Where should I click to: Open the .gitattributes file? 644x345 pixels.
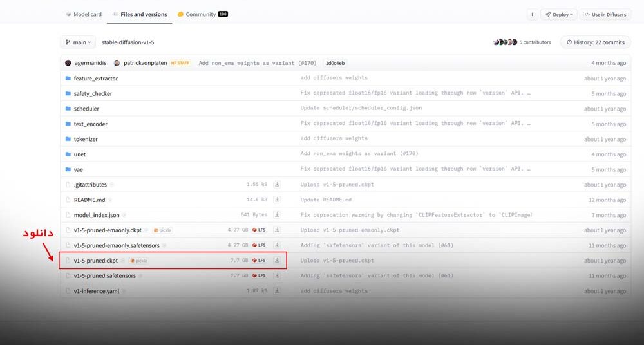click(x=90, y=185)
